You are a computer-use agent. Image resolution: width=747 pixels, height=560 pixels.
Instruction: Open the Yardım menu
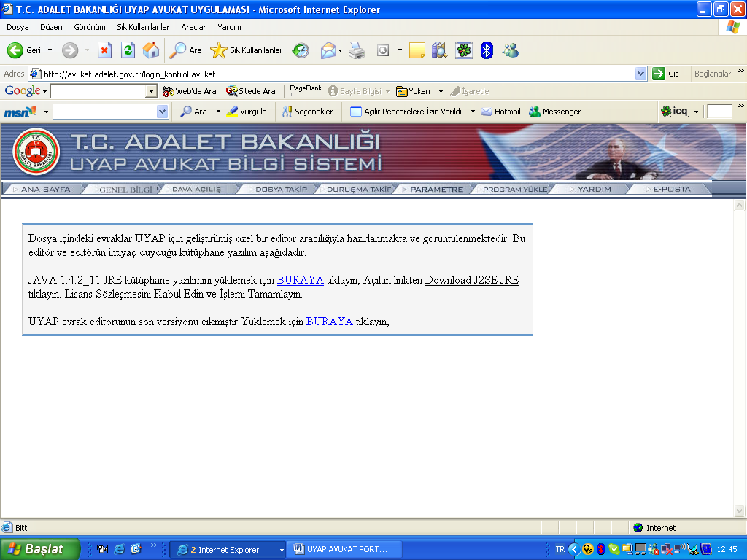click(229, 27)
